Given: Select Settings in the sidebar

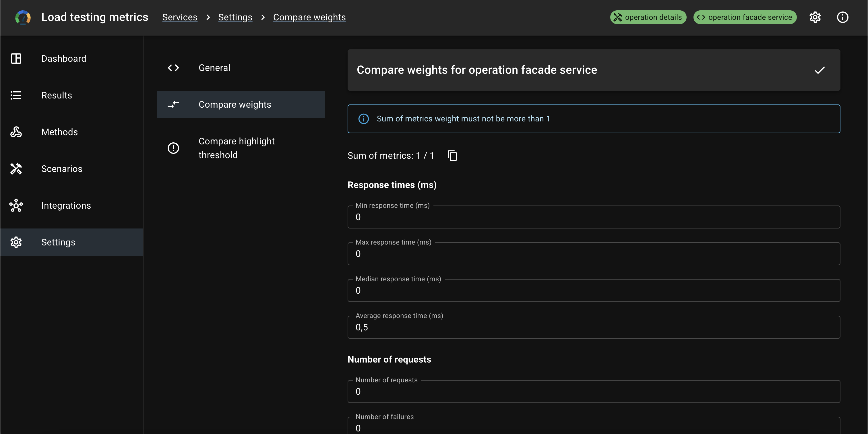Looking at the screenshot, I should point(72,242).
